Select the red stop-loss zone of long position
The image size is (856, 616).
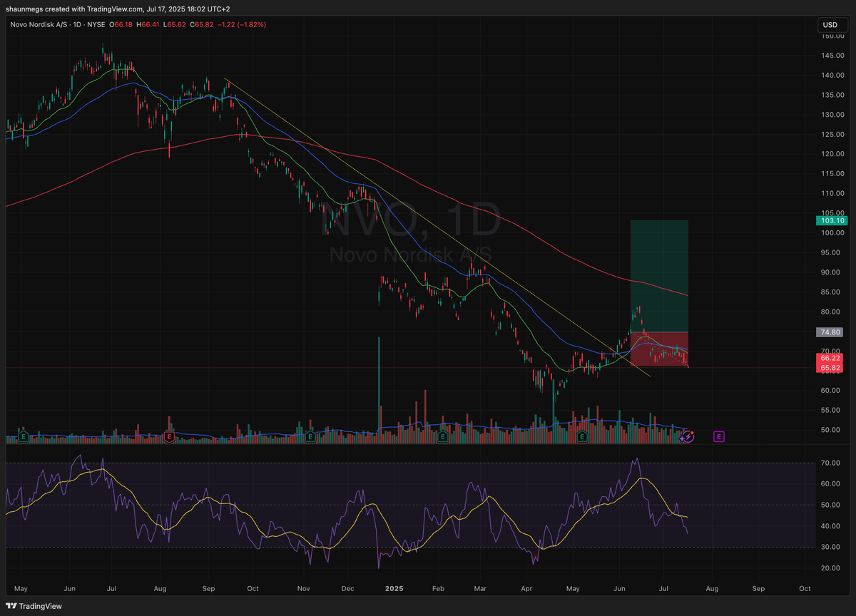(x=658, y=349)
